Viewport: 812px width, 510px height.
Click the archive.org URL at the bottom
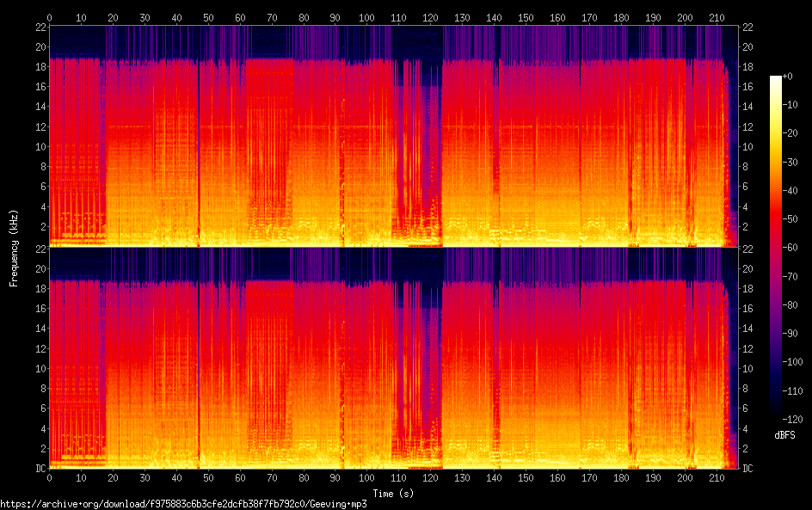(183, 504)
